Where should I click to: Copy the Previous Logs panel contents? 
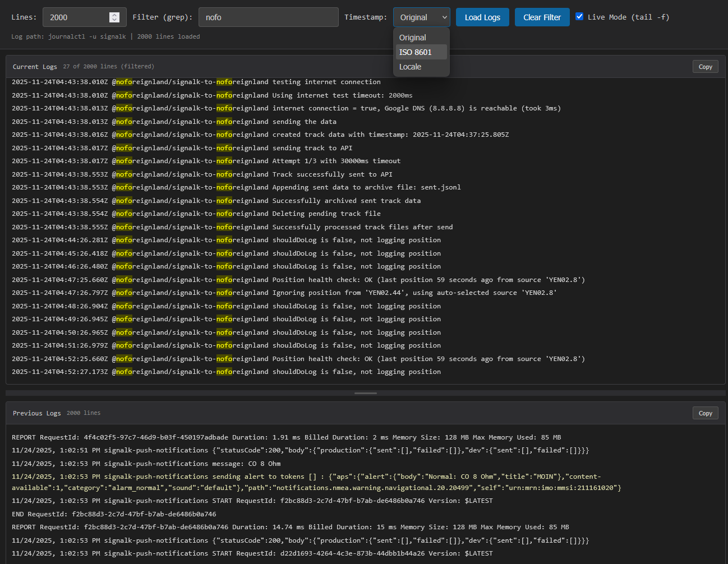tap(705, 413)
